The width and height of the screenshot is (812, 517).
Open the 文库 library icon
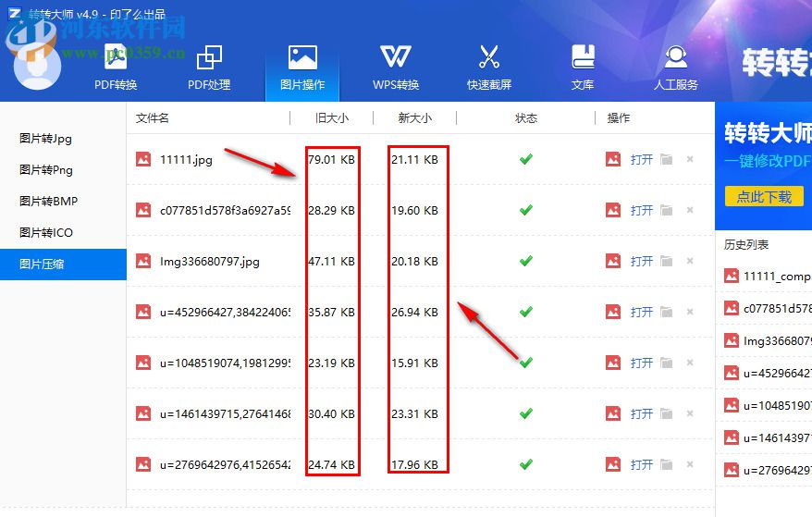click(583, 68)
